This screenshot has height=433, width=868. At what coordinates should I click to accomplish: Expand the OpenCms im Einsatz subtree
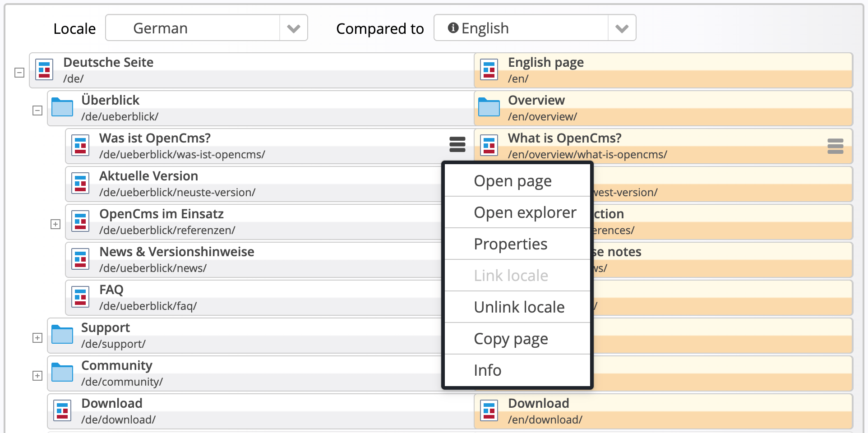(55, 223)
